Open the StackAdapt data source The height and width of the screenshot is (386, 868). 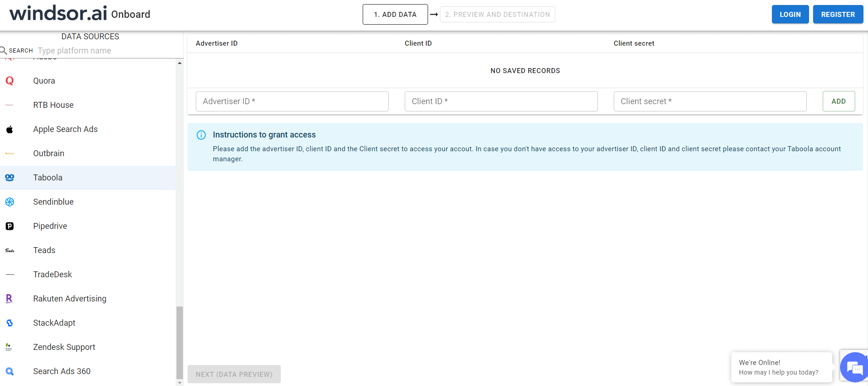click(88, 323)
